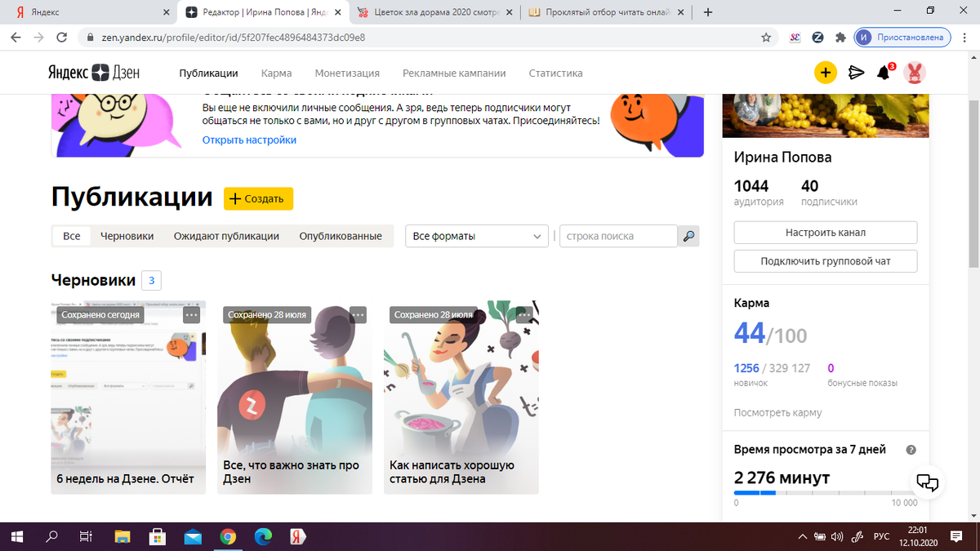Click the yellow Создать button

pyautogui.click(x=258, y=198)
